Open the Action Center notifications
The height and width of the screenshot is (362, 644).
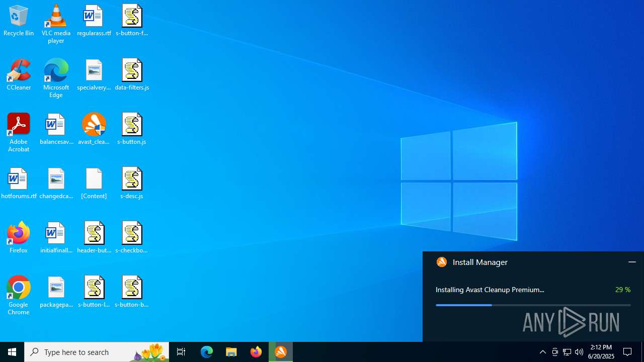[628, 352]
